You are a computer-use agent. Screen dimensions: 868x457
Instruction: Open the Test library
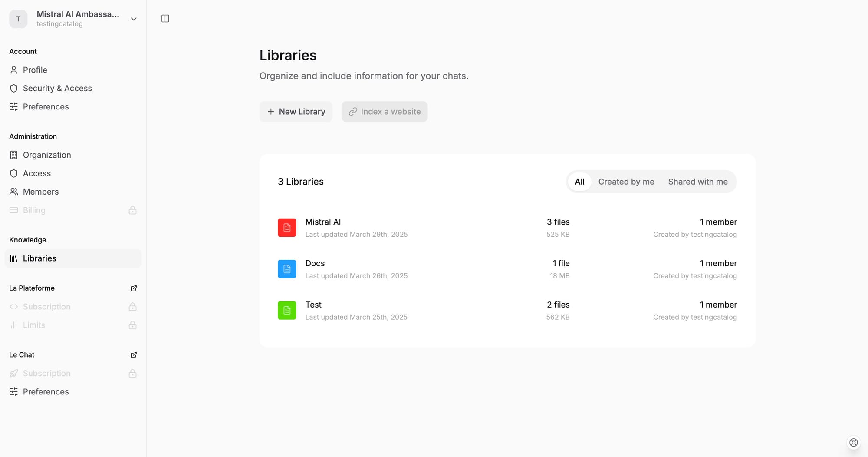507,311
